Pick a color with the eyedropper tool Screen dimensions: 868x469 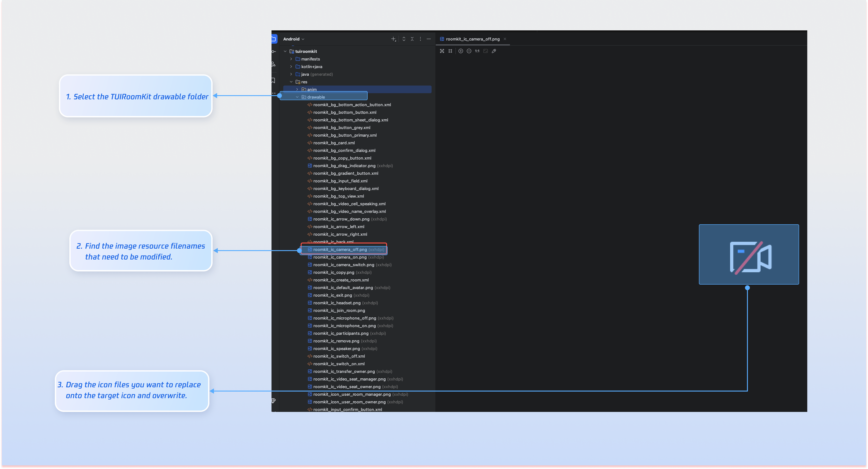tap(494, 51)
